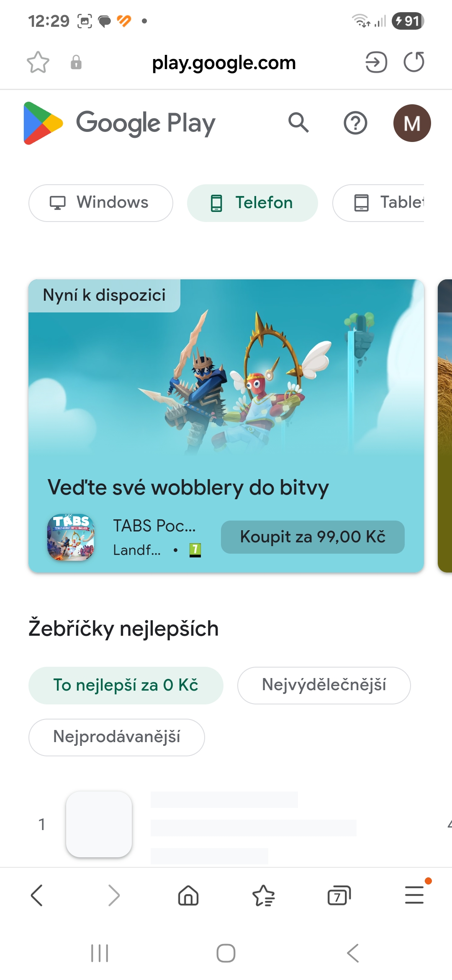Image resolution: width=452 pixels, height=980 pixels.
Task: Go back with browser back arrow
Action: 37,895
